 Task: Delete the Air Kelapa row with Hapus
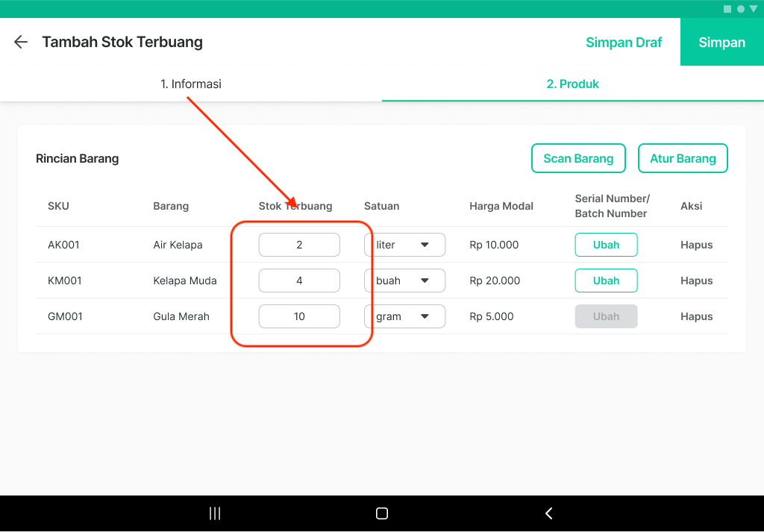696,245
